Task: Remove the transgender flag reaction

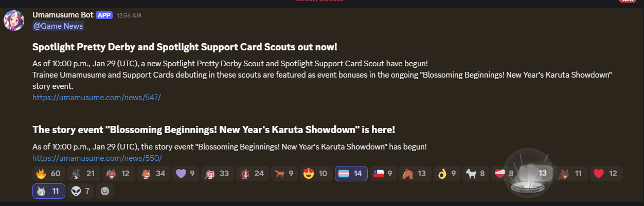Action: pyautogui.click(x=351, y=174)
